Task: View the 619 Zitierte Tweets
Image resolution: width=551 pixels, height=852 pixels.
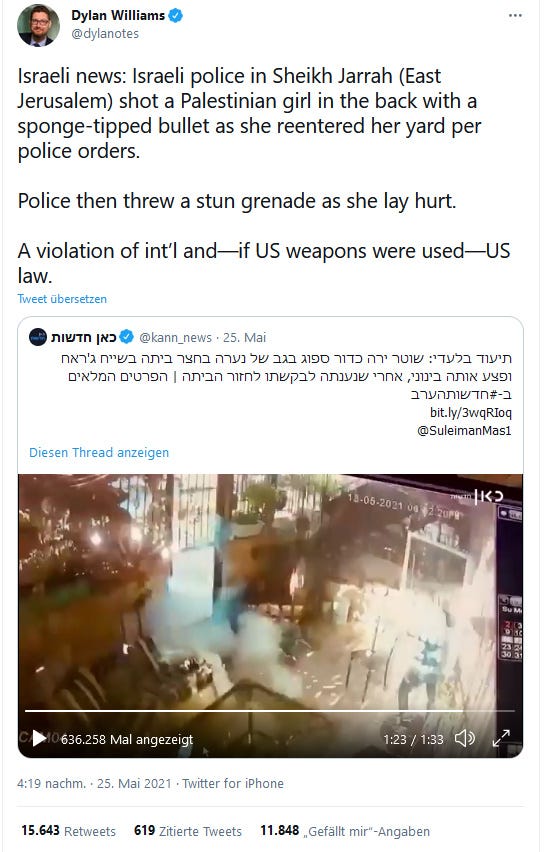Action: 187,831
